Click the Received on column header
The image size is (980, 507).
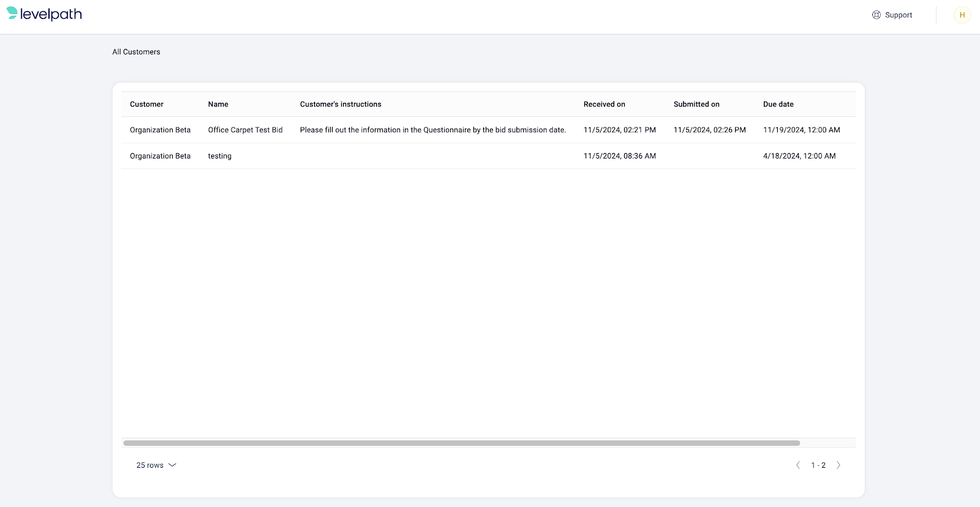[x=604, y=104]
